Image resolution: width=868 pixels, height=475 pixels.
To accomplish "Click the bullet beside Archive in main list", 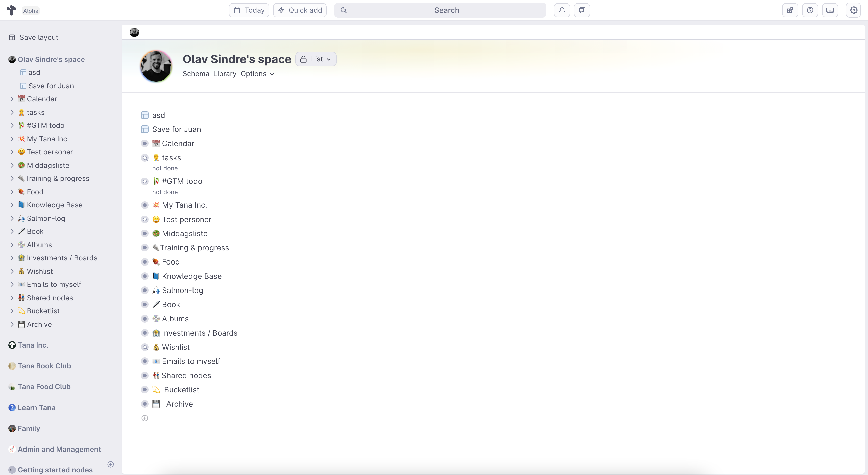I will 144,404.
